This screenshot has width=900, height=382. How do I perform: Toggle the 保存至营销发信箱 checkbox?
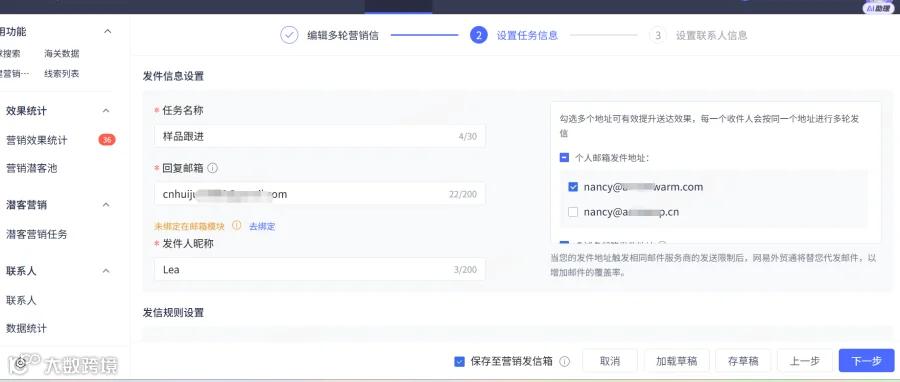pyautogui.click(x=459, y=361)
